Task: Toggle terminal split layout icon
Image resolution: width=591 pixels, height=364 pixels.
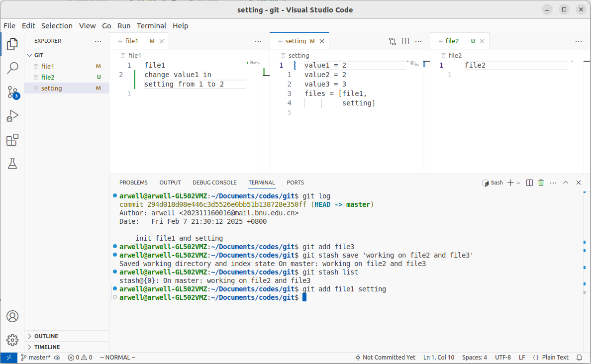Action: pos(530,182)
